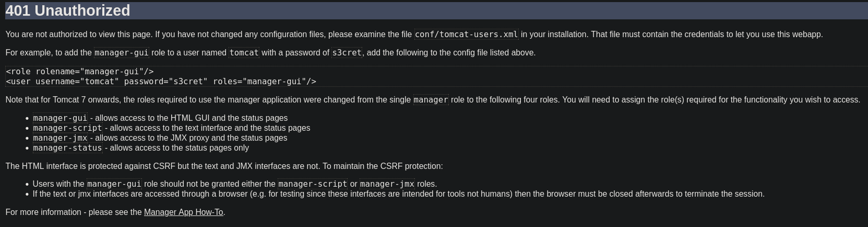Click manager-script in the roles list
Viewport: 868px width, 227px height.
[67, 128]
